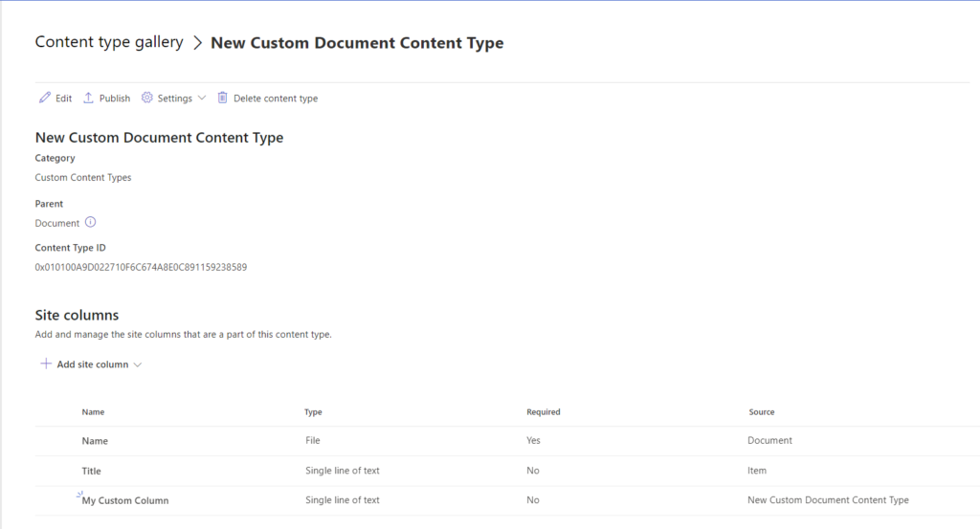Viewport: 980px width, 529px height.
Task: Click the Settings gear icon
Action: tap(146, 98)
